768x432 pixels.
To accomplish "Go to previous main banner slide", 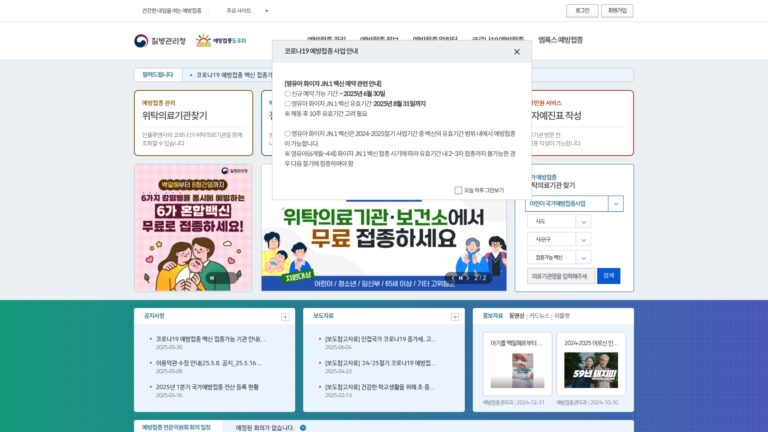I will tap(453, 278).
